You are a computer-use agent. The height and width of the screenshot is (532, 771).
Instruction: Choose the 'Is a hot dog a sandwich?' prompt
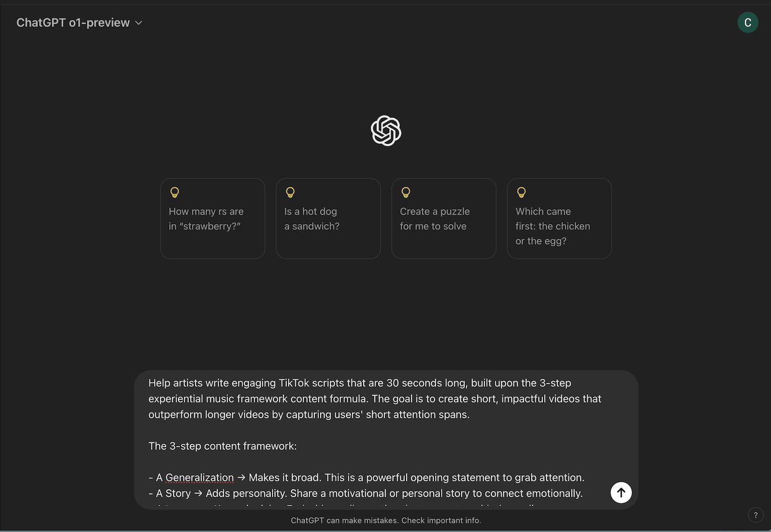(x=328, y=218)
